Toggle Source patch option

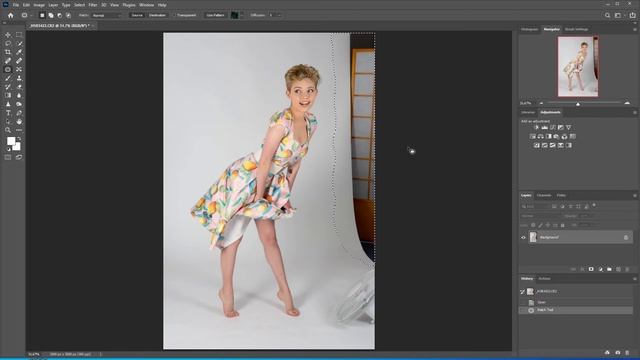(137, 15)
